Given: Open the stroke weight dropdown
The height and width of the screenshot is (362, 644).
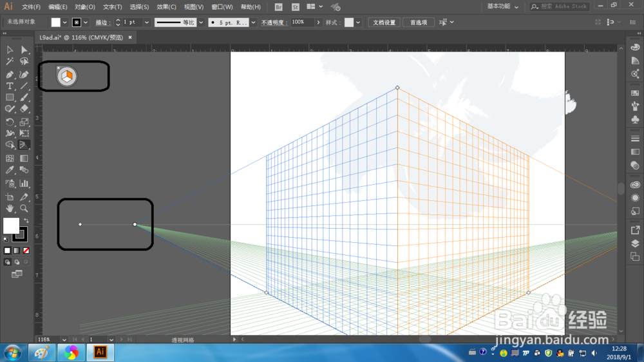Looking at the screenshot, I should (147, 23).
